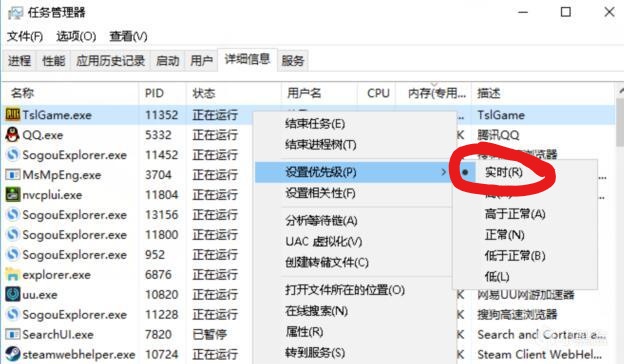Viewport: 624px width, 364px height.
Task: Click the nvcplui.exe NVIDIA icon
Action: [x=12, y=195]
